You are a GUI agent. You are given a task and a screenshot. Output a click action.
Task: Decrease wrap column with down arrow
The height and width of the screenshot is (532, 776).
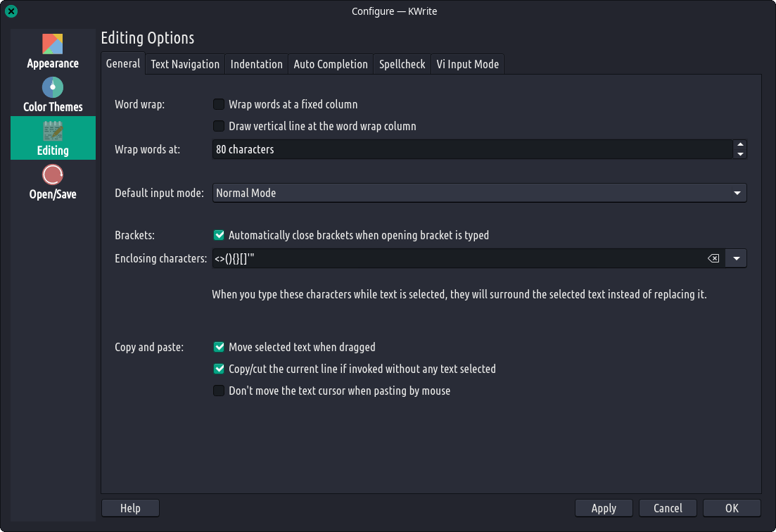(x=739, y=154)
